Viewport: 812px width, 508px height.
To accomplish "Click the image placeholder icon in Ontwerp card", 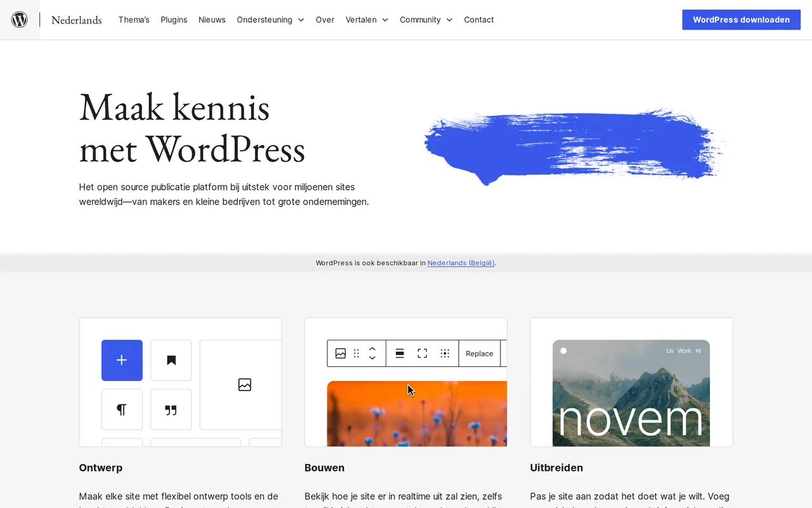I will 245,385.
